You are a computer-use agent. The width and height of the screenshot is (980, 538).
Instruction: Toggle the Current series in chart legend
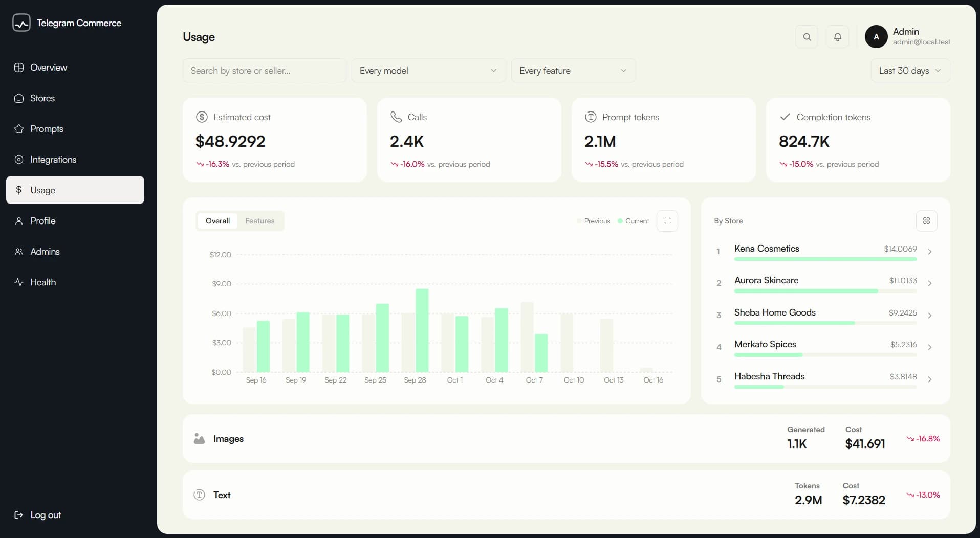tap(634, 221)
